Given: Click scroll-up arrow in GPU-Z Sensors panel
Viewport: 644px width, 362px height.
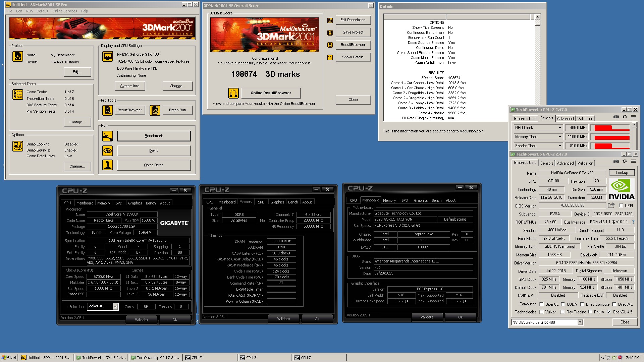Looking at the screenshot, I should (634, 125).
